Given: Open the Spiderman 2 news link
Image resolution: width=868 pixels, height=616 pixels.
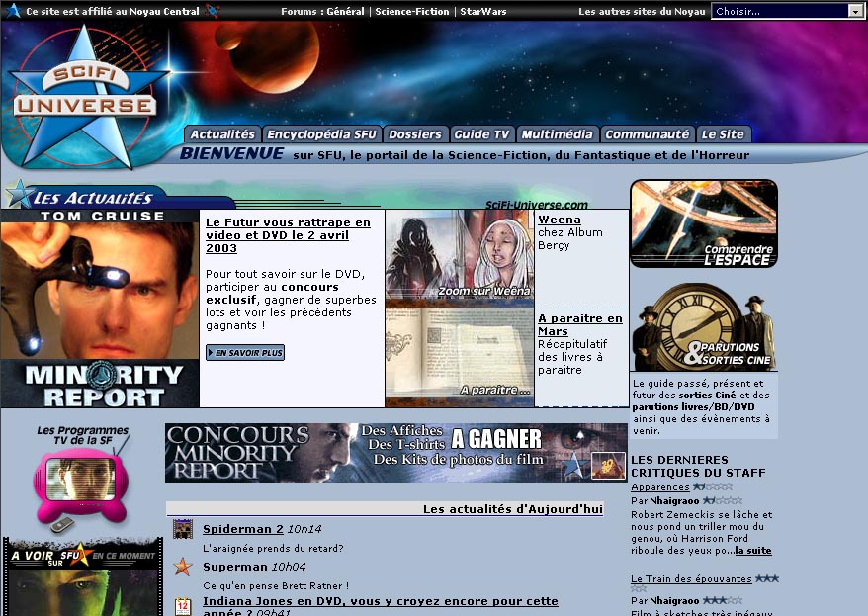Looking at the screenshot, I should 243,529.
